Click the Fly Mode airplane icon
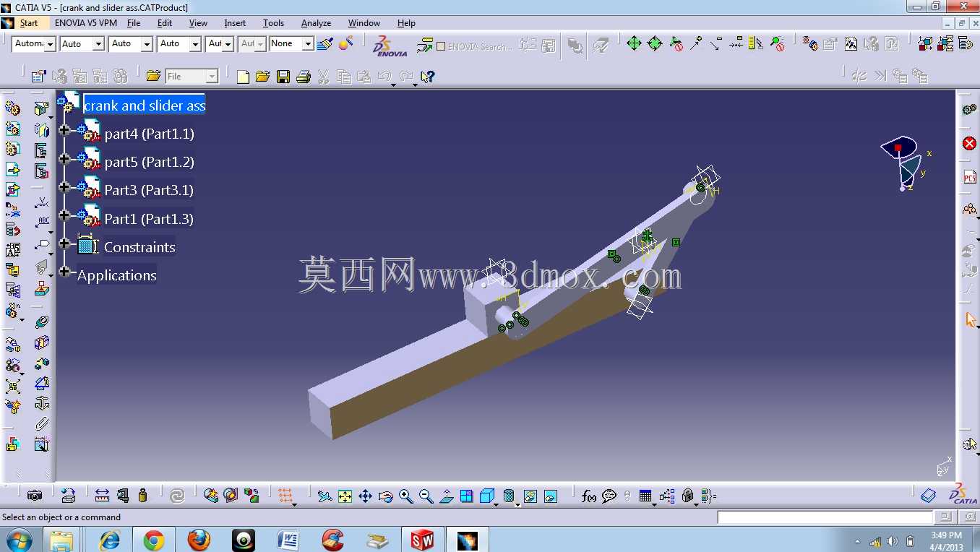 (x=324, y=496)
